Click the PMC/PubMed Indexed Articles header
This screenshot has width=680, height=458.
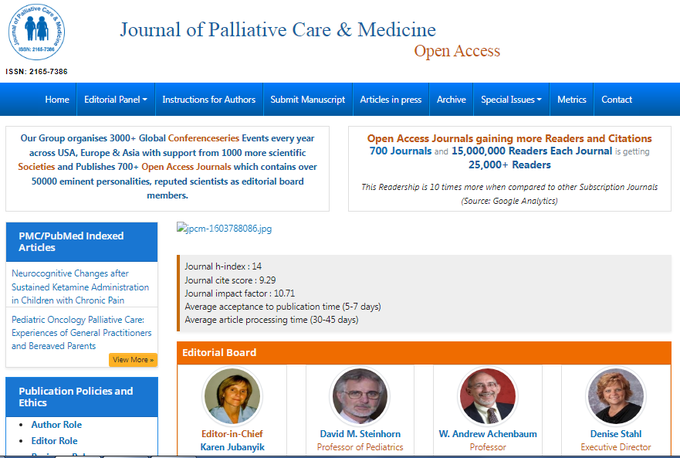point(82,242)
